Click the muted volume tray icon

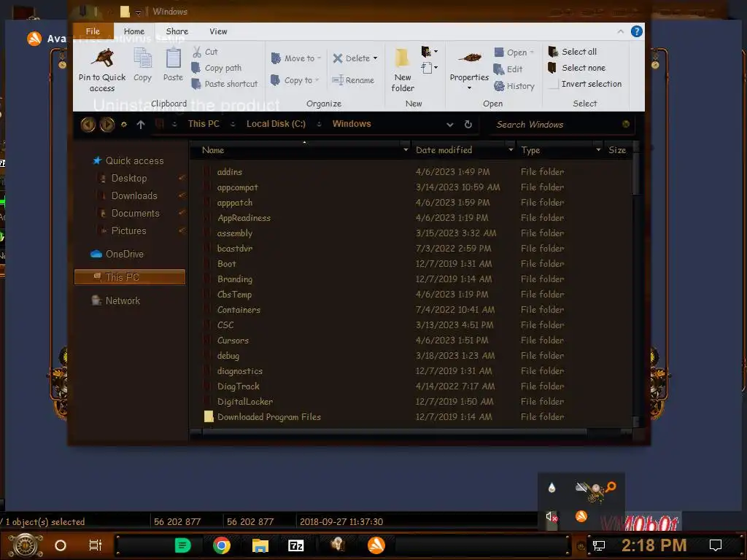pyautogui.click(x=551, y=517)
